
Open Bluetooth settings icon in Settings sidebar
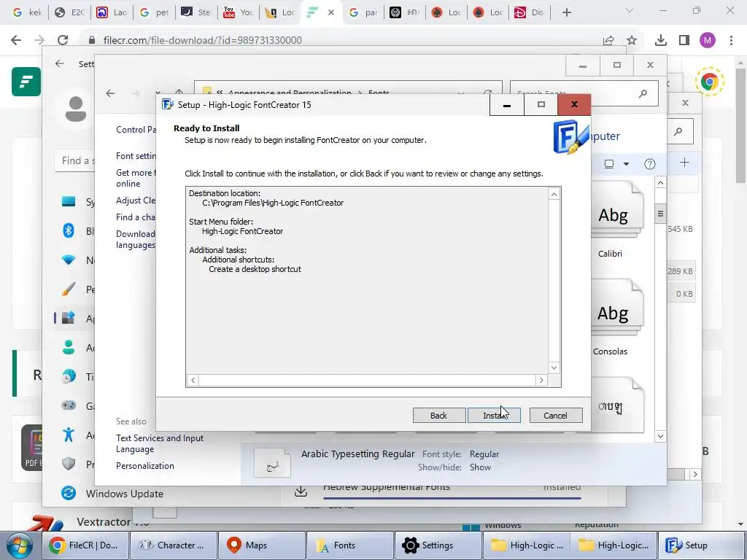(x=69, y=231)
